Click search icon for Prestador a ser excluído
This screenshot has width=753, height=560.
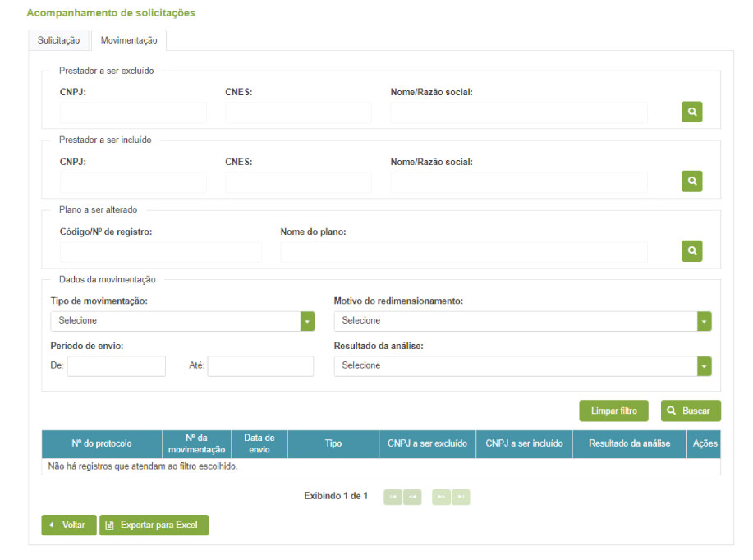[691, 112]
